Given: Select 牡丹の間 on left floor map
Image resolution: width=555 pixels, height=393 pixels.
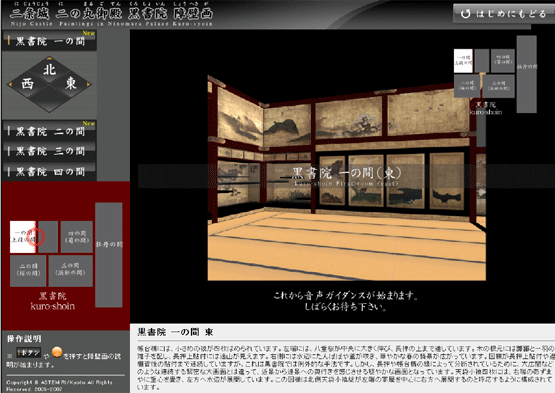Looking at the screenshot, I should [109, 255].
